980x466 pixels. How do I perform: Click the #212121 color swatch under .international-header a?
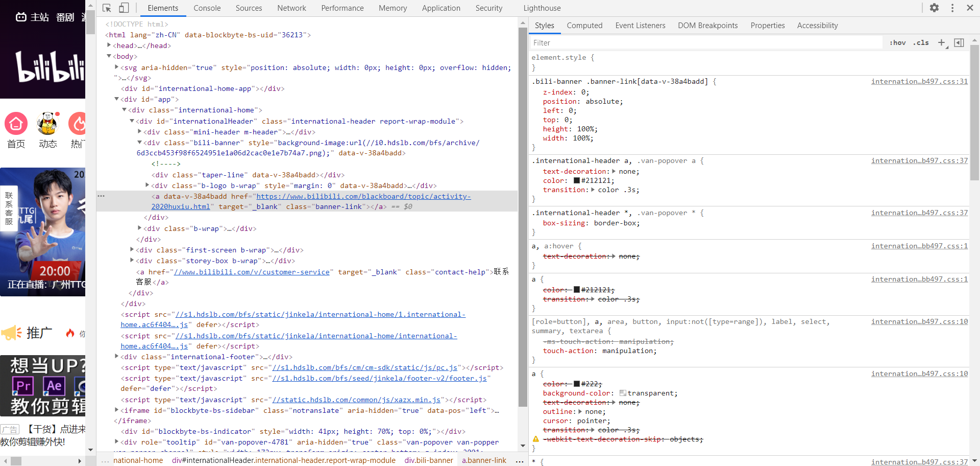(577, 181)
